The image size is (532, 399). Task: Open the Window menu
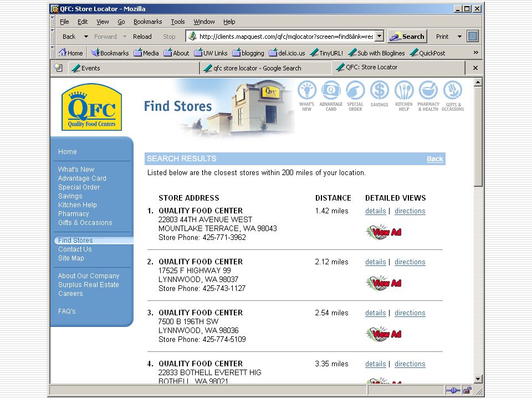click(204, 22)
